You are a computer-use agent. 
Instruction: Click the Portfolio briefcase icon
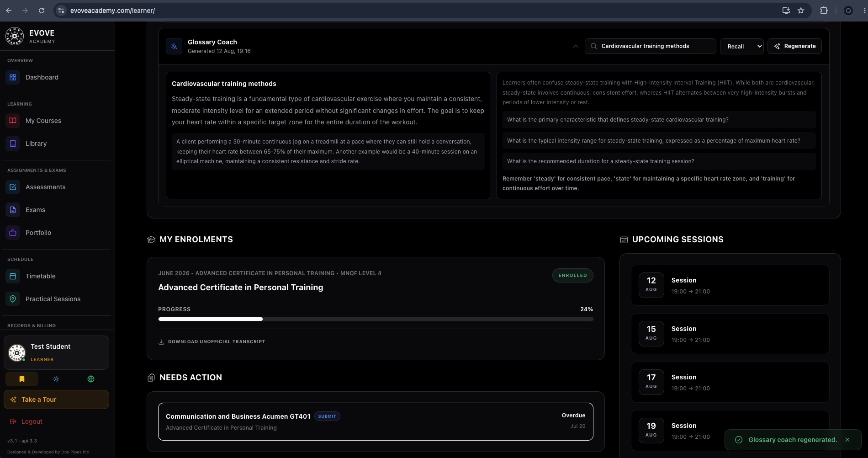[x=13, y=233]
